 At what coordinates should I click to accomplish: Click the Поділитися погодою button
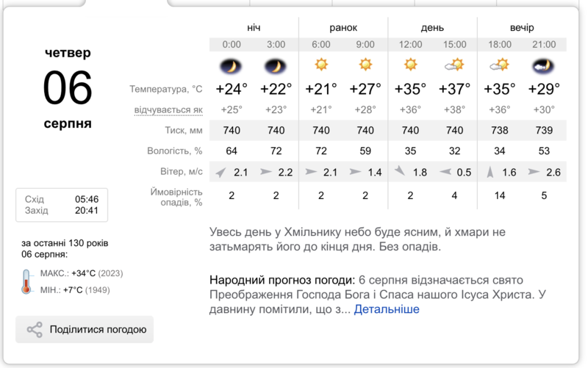coord(85,329)
